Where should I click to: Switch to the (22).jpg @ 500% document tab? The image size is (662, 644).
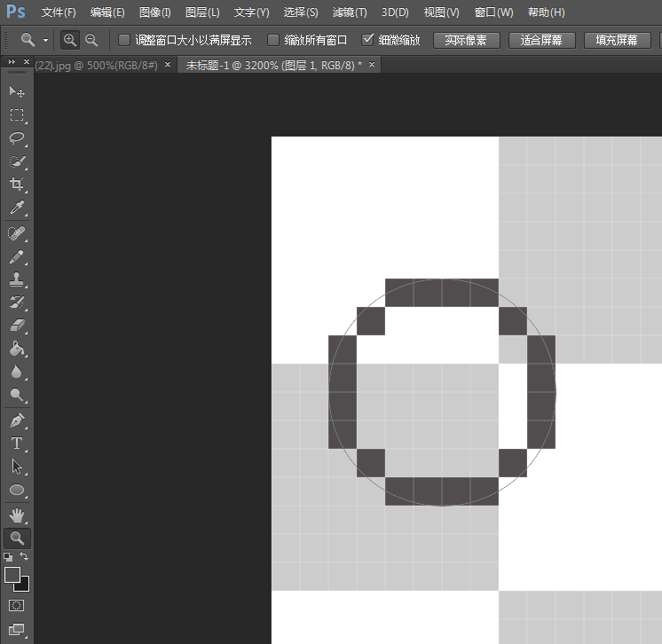[96, 66]
